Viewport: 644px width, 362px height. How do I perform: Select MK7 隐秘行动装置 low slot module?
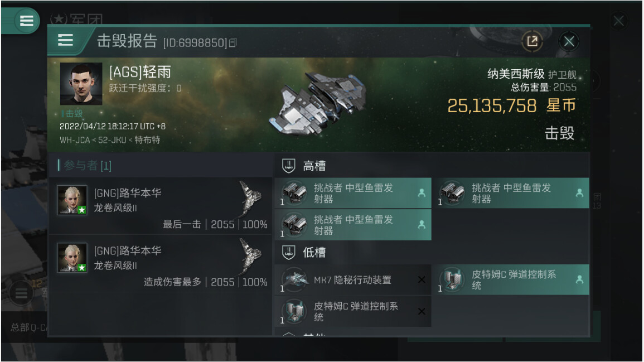(353, 280)
